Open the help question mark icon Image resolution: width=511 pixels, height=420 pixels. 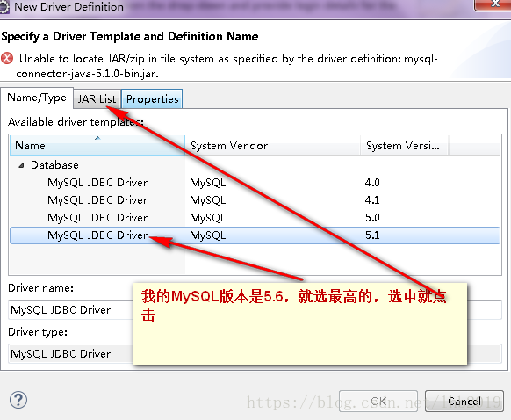pos(18,400)
